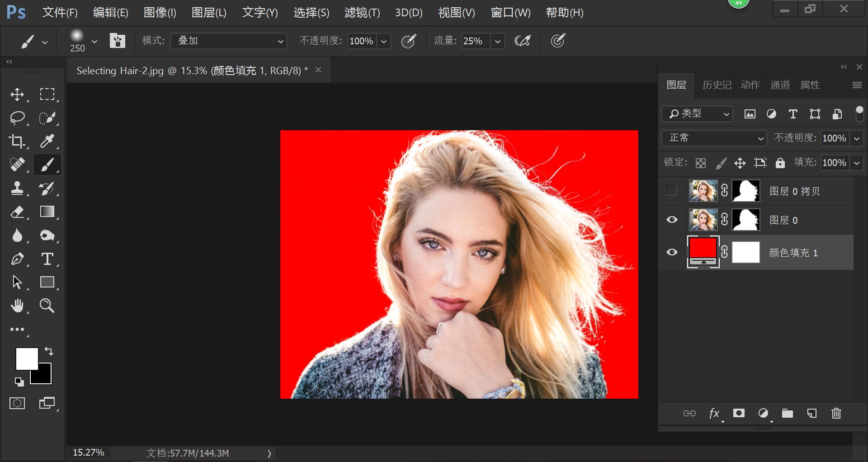Hide the 图层 0 layer
Screen dimensions: 868x462
pos(672,220)
